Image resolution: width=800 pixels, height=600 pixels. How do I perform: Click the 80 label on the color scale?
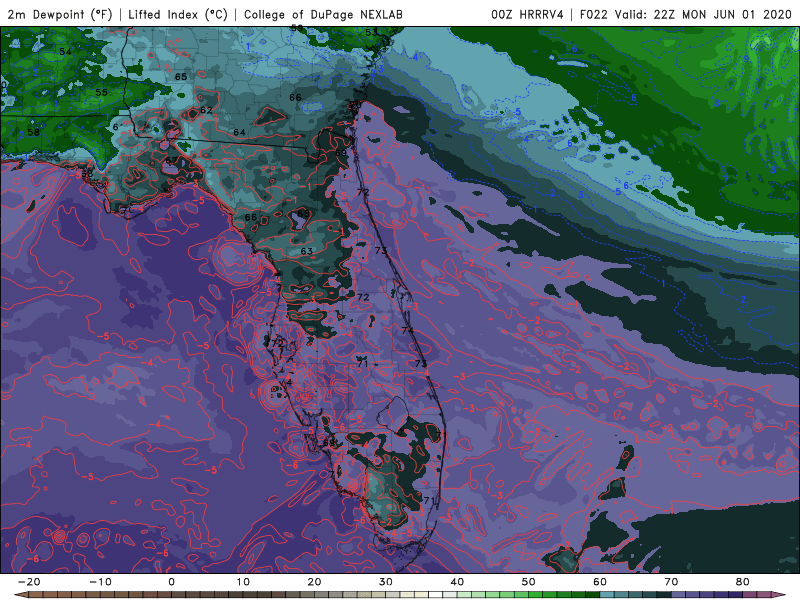point(743,582)
